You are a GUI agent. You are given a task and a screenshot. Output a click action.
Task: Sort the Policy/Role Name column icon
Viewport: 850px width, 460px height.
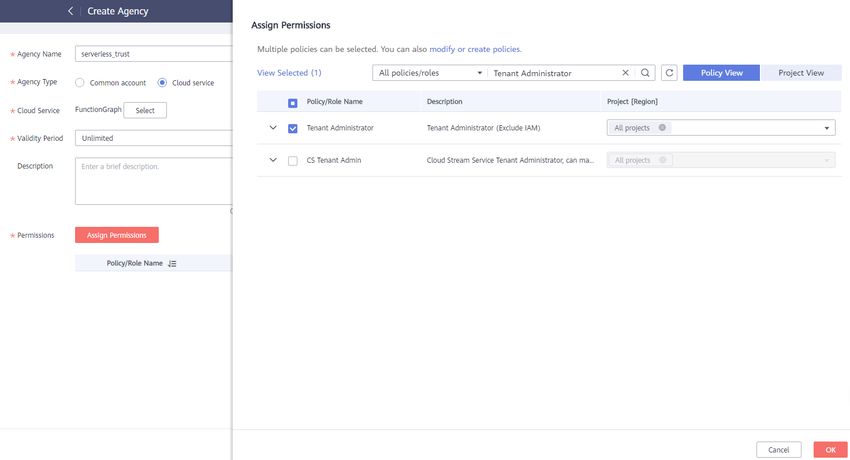click(172, 263)
